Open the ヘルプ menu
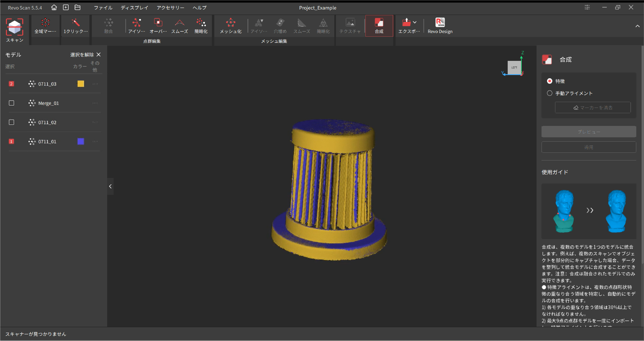The width and height of the screenshot is (644, 341). coord(199,8)
